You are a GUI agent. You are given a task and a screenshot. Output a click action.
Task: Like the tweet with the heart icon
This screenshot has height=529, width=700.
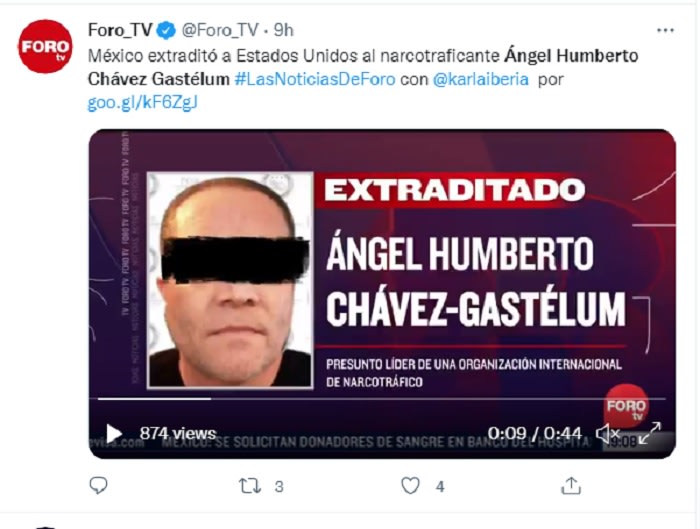click(x=410, y=486)
